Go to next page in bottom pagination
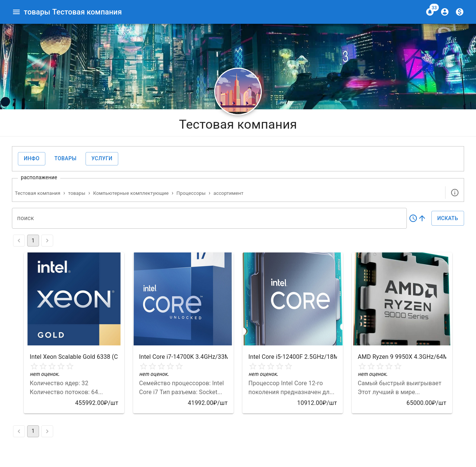This screenshot has height=467, width=476. (47, 431)
